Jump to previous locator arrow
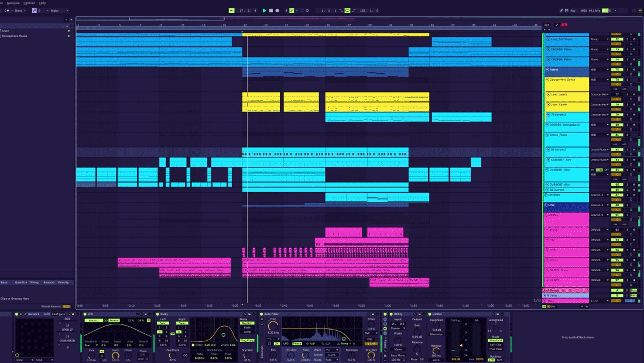This screenshot has height=363, width=644. 544,29
